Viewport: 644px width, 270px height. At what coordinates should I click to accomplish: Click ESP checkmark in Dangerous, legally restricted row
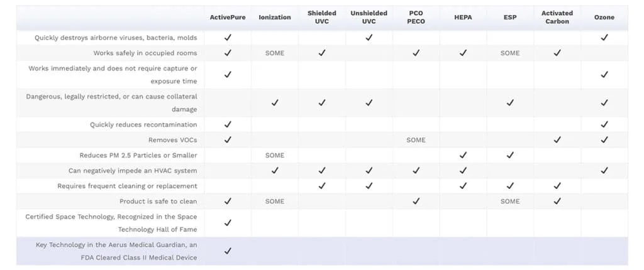510,102
